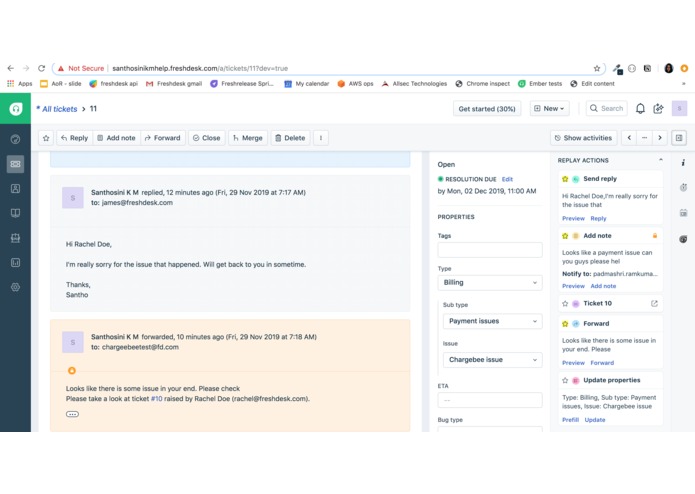Open the Admin gear icon in sidebar
The image size is (695, 494).
tap(16, 287)
